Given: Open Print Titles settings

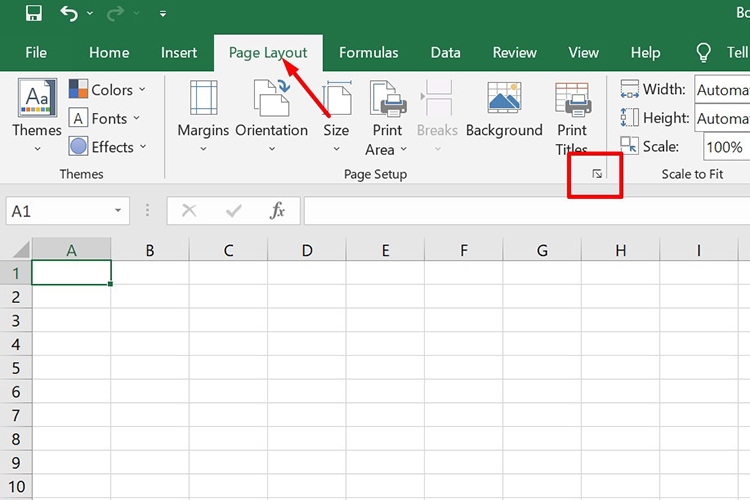Looking at the screenshot, I should coord(572,110).
